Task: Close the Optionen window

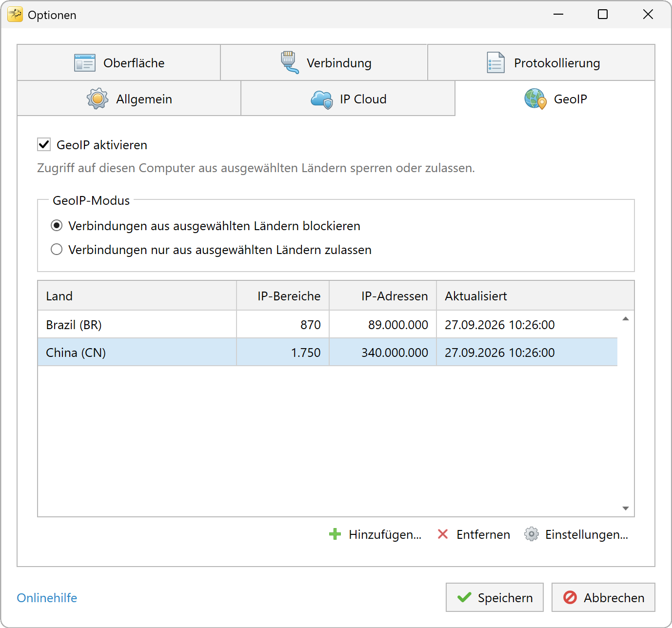Action: (648, 15)
